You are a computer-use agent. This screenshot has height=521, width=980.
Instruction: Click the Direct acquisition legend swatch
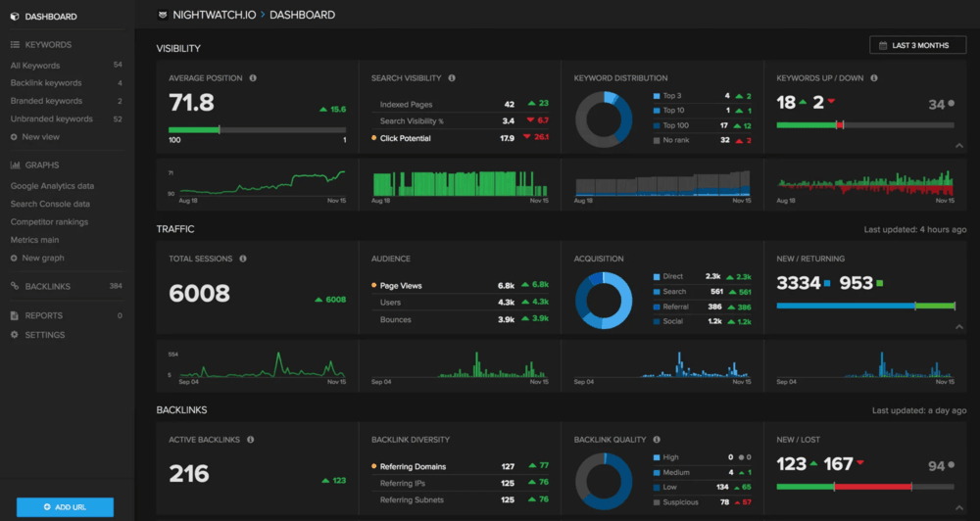[657, 277]
